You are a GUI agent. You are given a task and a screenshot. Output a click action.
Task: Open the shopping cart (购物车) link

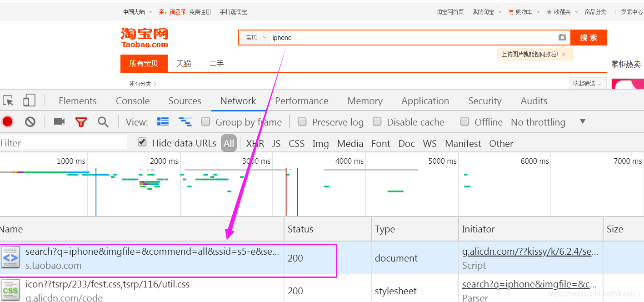[524, 12]
